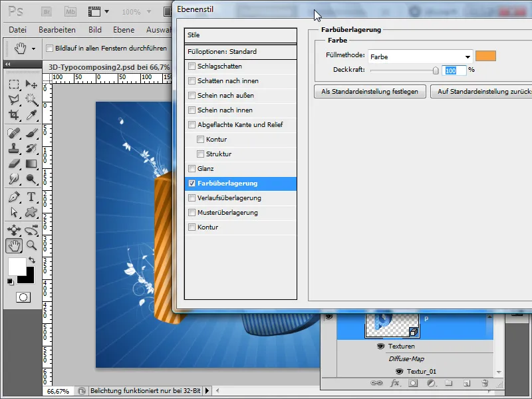Screen dimensions: 532x399
Task: Select the Gradient tool
Action: [31, 164]
